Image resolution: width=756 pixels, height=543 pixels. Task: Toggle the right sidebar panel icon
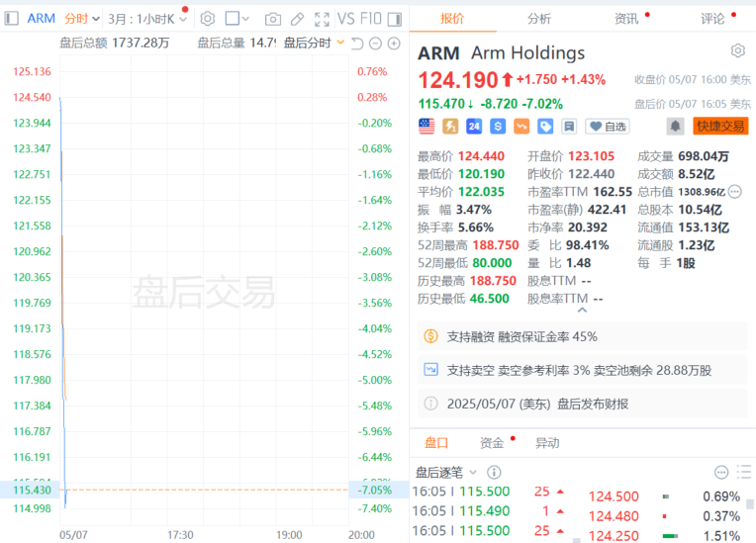[395, 19]
